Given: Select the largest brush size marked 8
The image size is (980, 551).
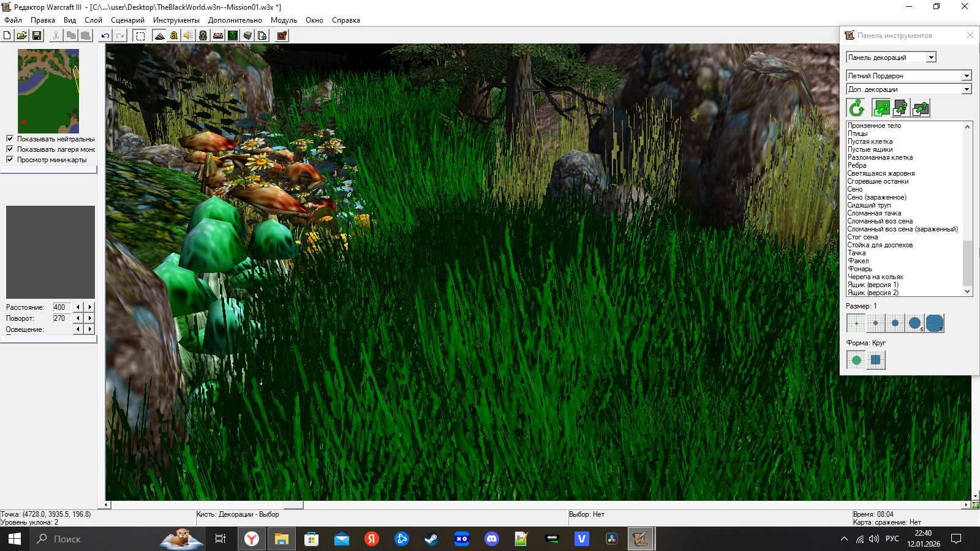Looking at the screenshot, I should (935, 323).
